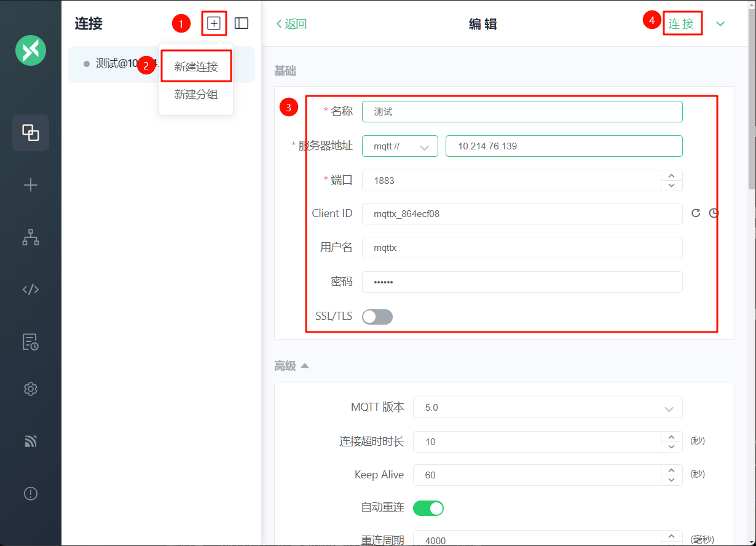Open the Script code icon in sidebar

[31, 290]
